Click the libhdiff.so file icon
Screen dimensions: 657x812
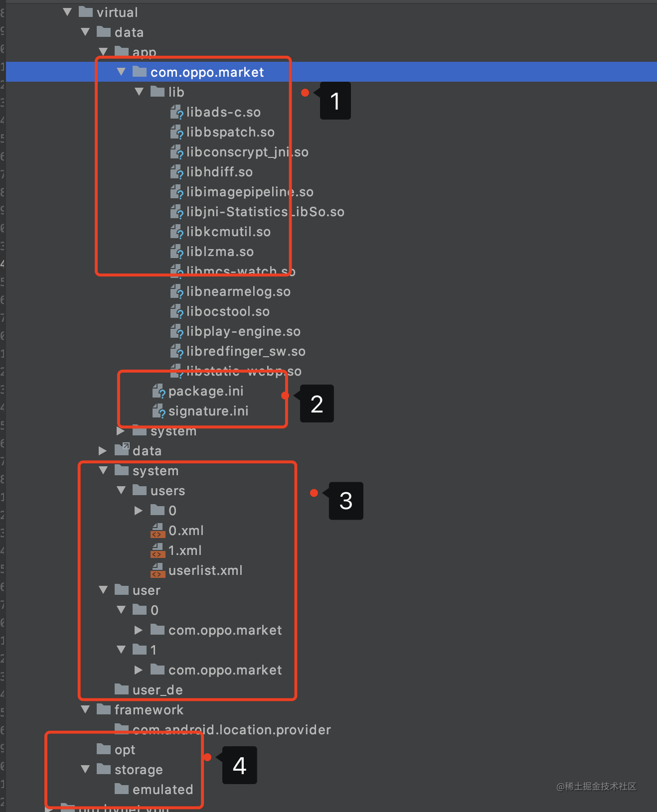(x=177, y=172)
